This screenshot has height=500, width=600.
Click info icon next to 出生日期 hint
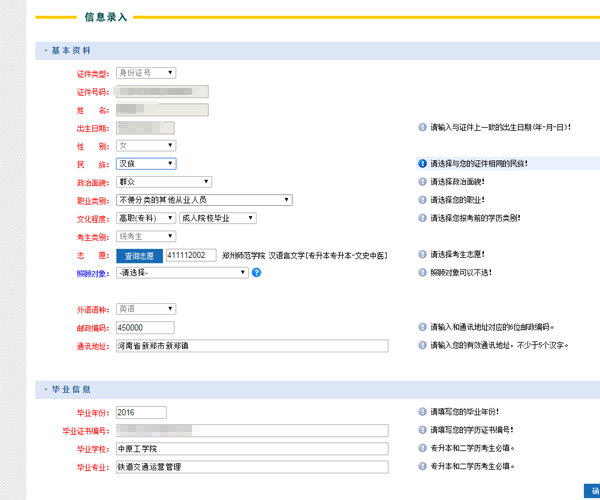(422, 128)
